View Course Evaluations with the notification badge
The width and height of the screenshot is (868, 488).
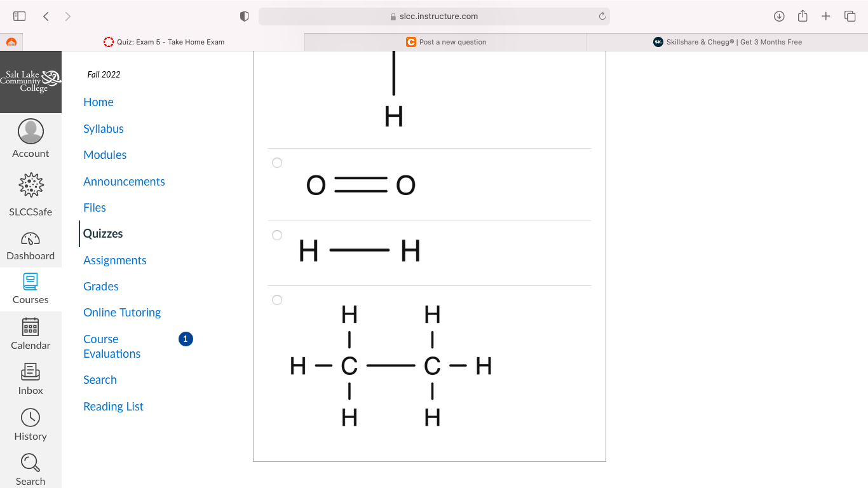[112, 346]
